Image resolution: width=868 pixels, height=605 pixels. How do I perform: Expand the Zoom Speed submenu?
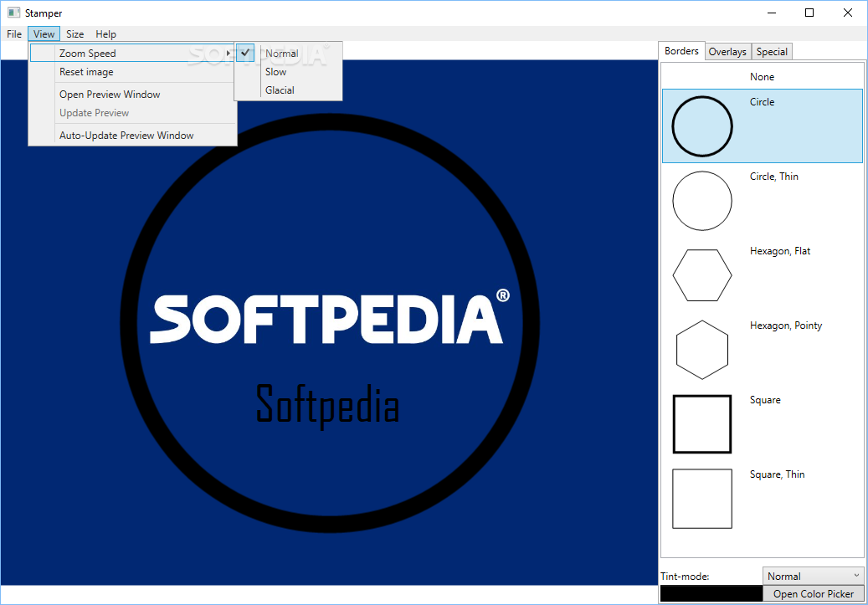pos(132,54)
